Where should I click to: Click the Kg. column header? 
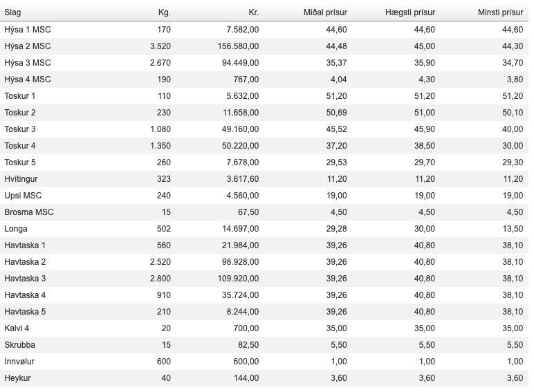coord(164,12)
